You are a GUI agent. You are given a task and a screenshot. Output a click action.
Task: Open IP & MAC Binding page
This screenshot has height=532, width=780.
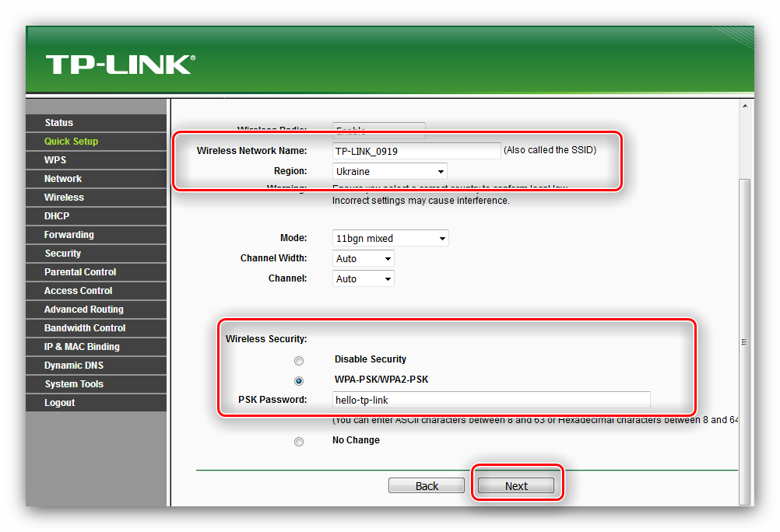(x=96, y=347)
